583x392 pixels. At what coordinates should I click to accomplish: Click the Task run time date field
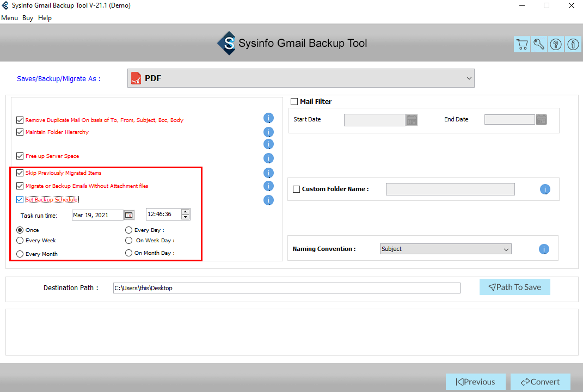pyautogui.click(x=97, y=215)
